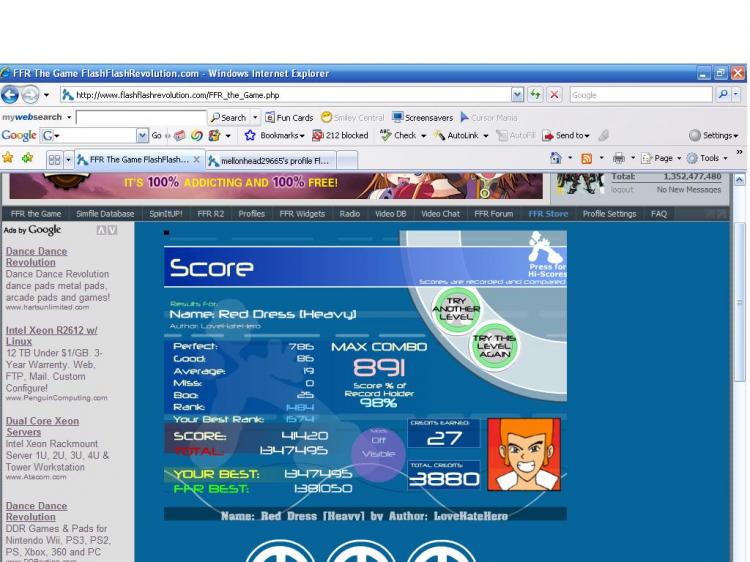The height and width of the screenshot is (562, 750).
Task: Open FFR Forum in the site navigation
Action: pyautogui.click(x=493, y=213)
